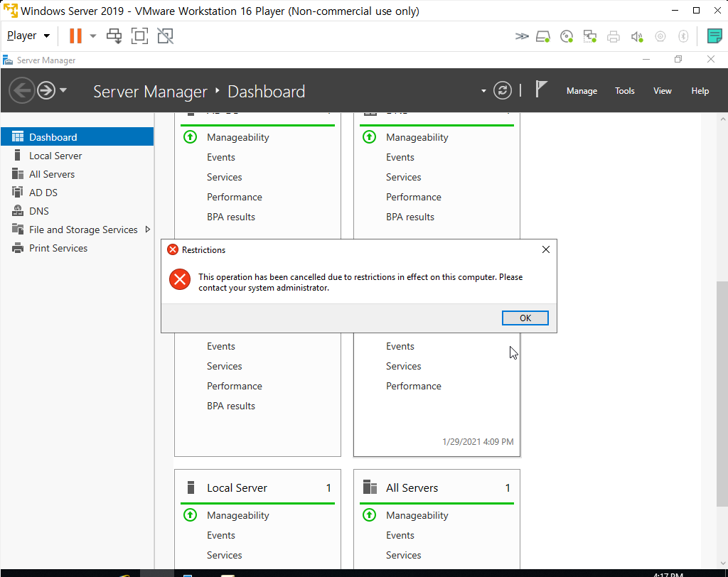This screenshot has width=728, height=577.
Task: Open Performance in the DNS tile
Action: (413, 197)
